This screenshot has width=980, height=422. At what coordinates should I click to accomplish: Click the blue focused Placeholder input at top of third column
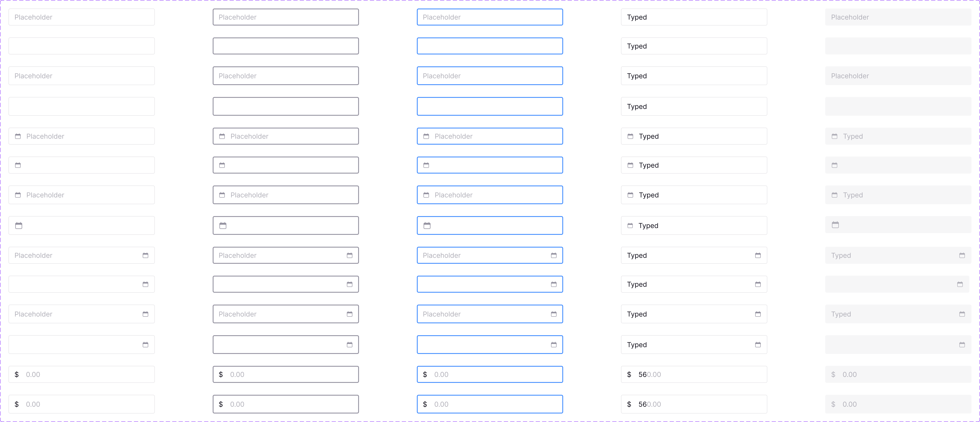pos(490,17)
